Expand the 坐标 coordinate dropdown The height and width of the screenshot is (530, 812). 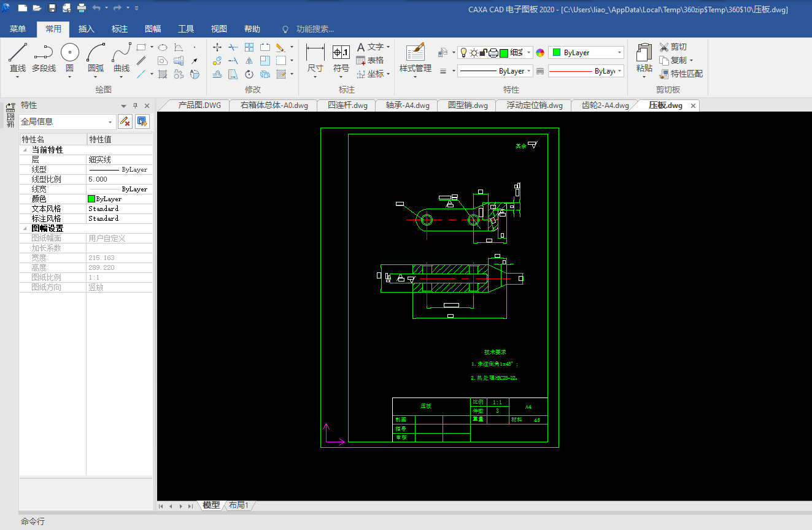point(389,74)
